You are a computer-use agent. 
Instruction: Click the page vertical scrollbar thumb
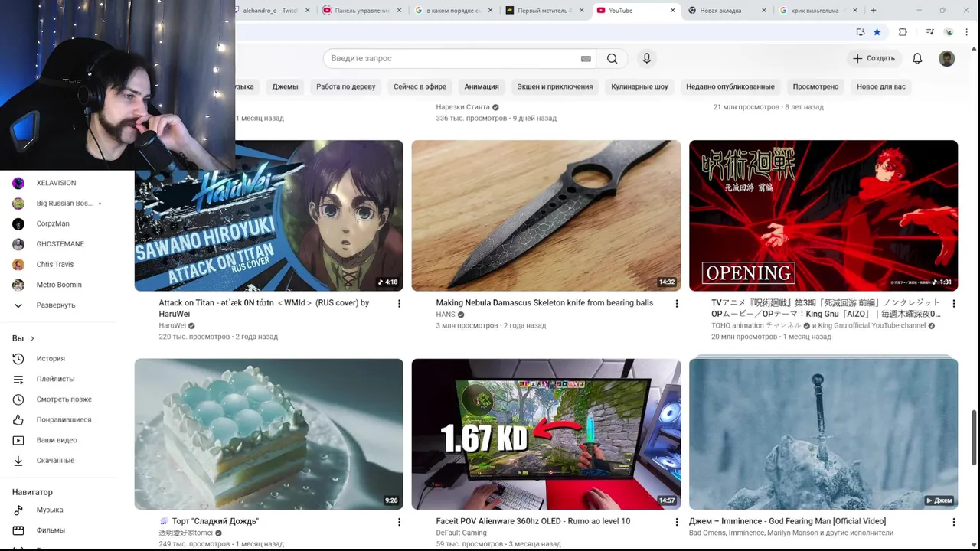[975, 438]
